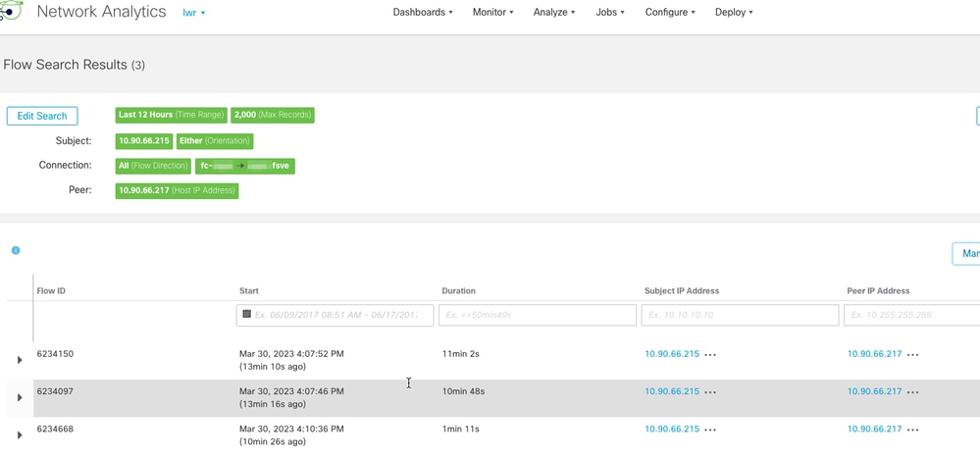Image resolution: width=980 pixels, height=456 pixels.
Task: Click the Flow Search Results heading
Action: 75,65
